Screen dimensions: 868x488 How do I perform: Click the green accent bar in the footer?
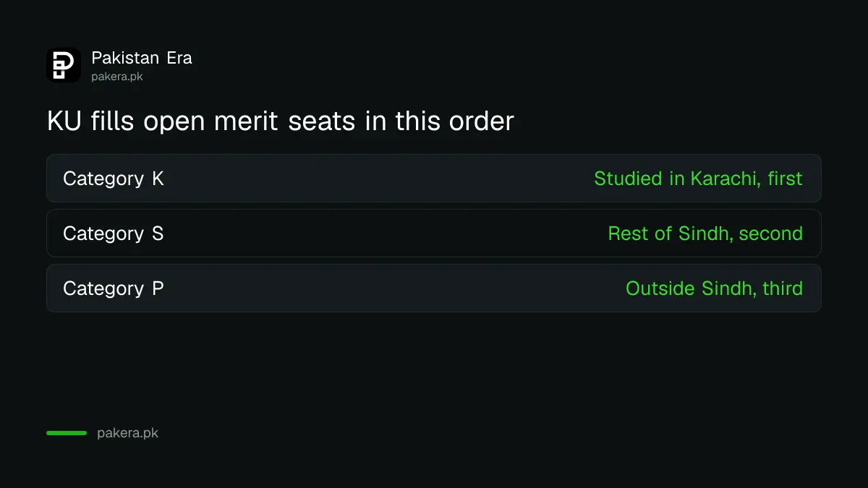point(67,433)
